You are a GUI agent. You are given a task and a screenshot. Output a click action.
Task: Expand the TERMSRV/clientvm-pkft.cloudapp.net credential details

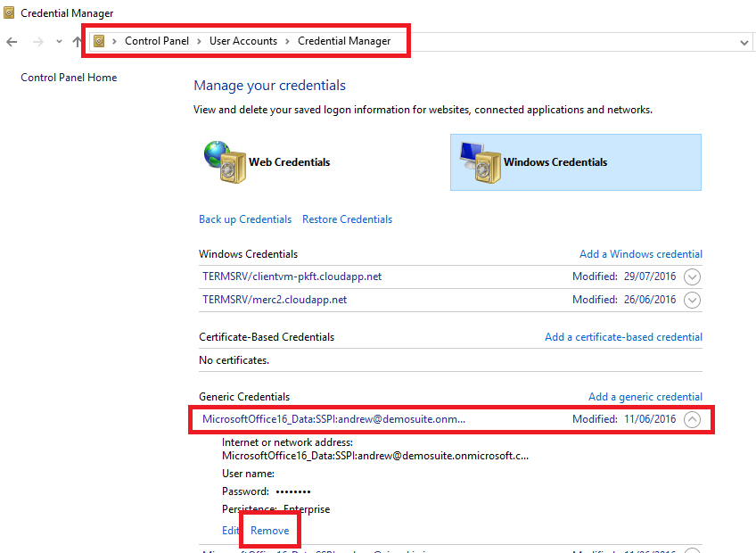[x=693, y=276]
